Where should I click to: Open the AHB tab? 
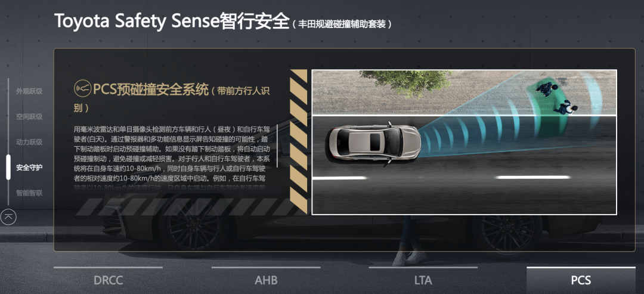[266, 280]
